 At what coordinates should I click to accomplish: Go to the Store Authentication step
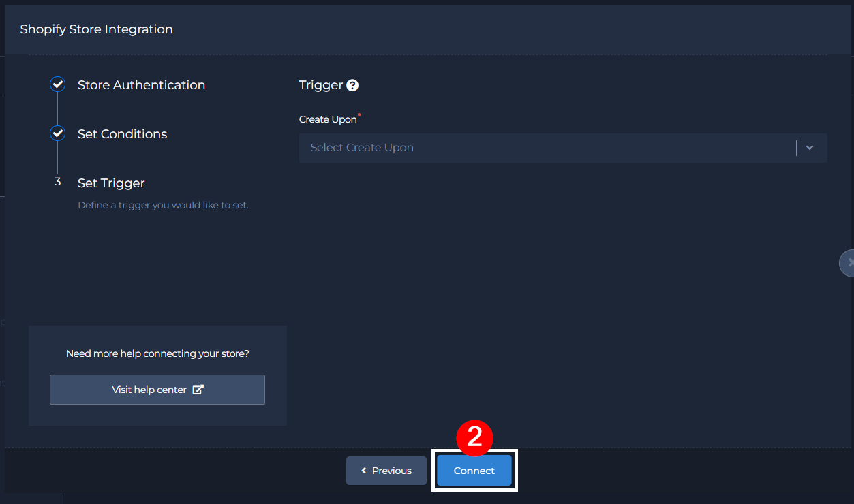(141, 85)
